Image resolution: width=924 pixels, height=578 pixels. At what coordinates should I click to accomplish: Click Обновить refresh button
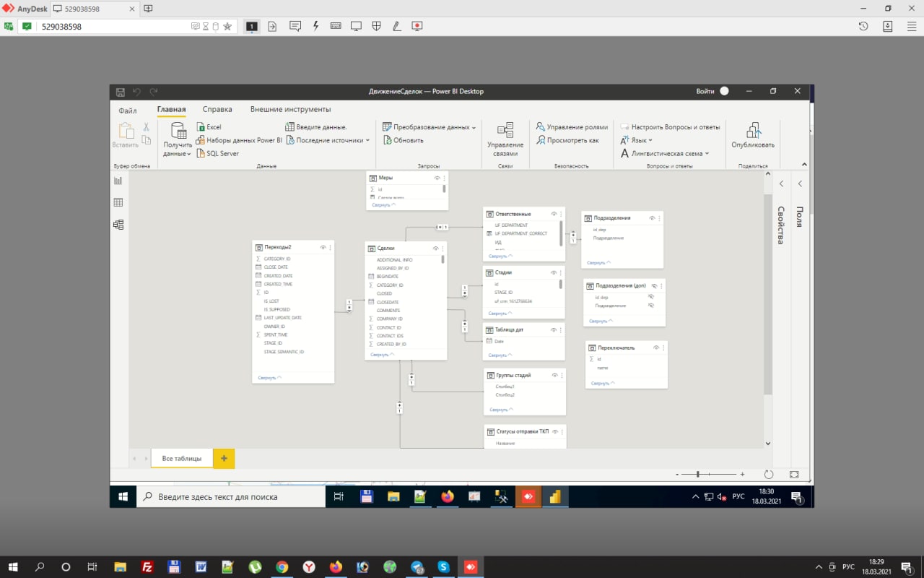404,140
